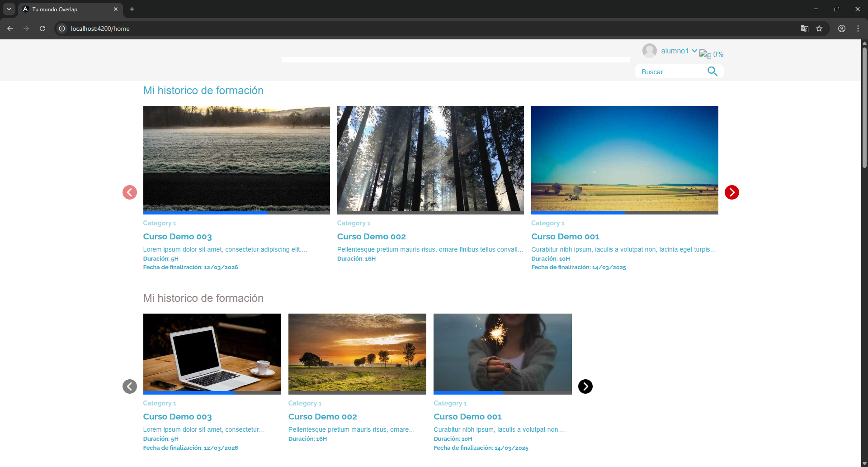This screenshot has height=467, width=868.
Task: Click the 0% progress text in header
Action: pyautogui.click(x=718, y=55)
